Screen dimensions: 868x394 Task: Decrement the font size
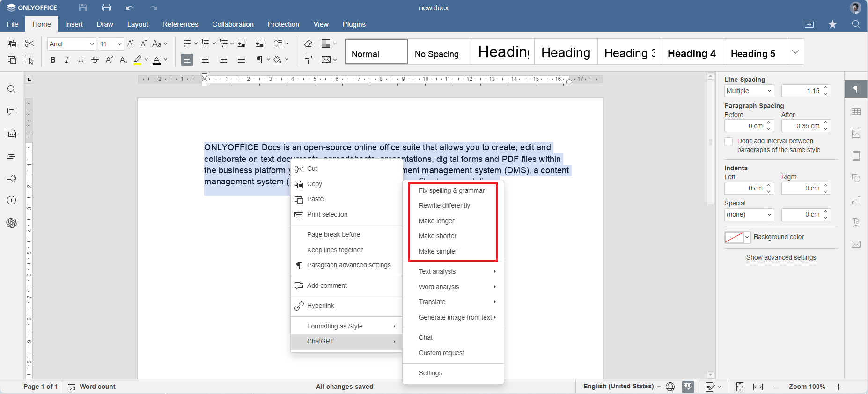pos(144,44)
